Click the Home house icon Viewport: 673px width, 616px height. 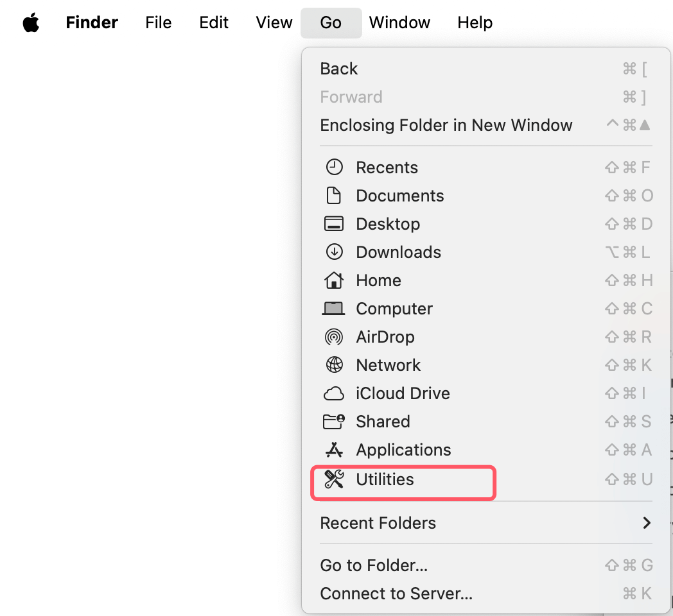pyautogui.click(x=334, y=280)
